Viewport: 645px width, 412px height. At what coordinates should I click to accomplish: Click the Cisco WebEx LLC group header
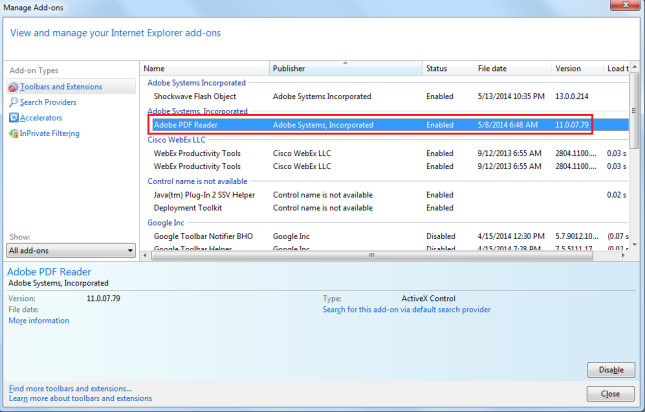point(176,140)
